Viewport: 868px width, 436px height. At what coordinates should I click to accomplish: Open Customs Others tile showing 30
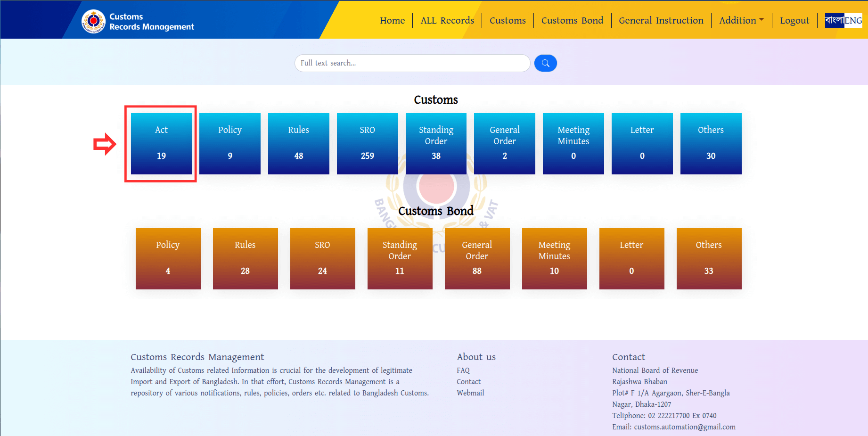(711, 144)
